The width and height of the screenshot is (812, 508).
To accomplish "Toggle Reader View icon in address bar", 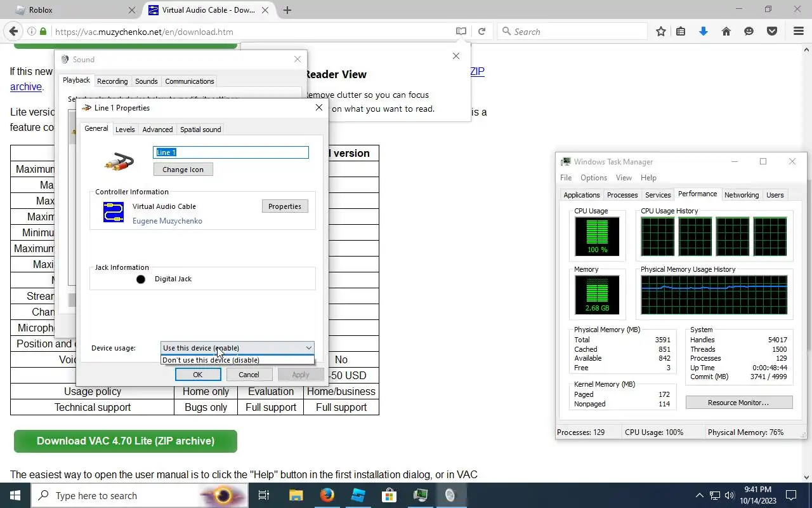I will pyautogui.click(x=461, y=31).
